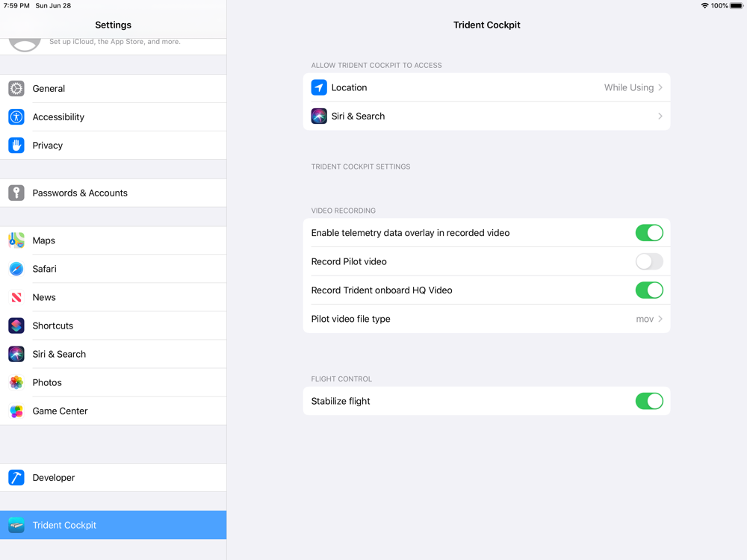The height and width of the screenshot is (560, 747).
Task: Tap the Privacy hand icon
Action: click(16, 146)
